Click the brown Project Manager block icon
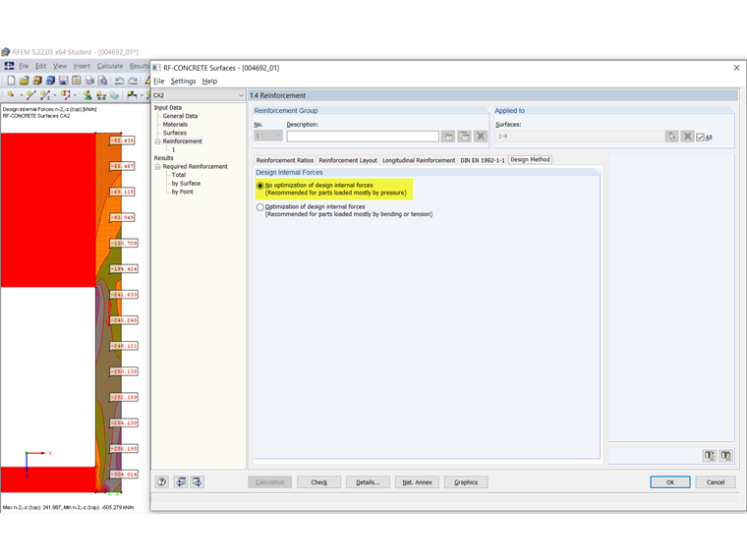747x560 pixels. (37, 81)
